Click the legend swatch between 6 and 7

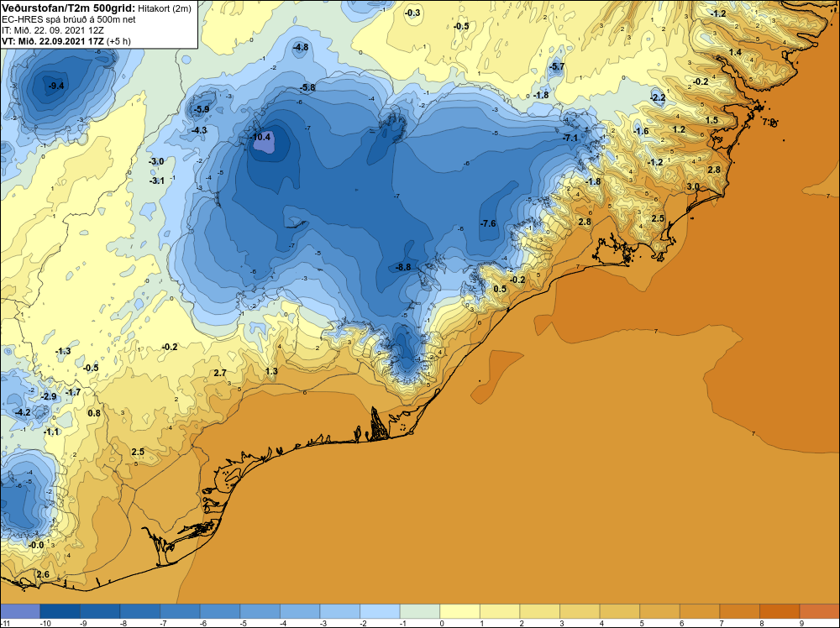coord(700,611)
